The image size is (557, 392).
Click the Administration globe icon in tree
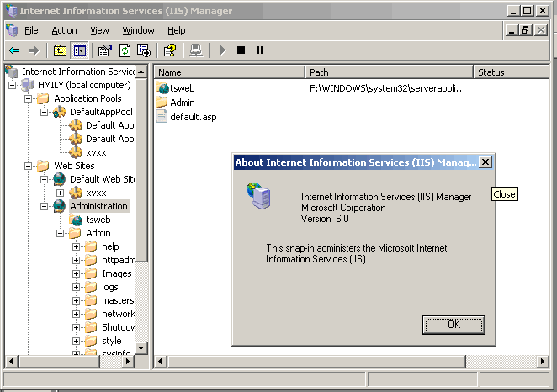60,206
